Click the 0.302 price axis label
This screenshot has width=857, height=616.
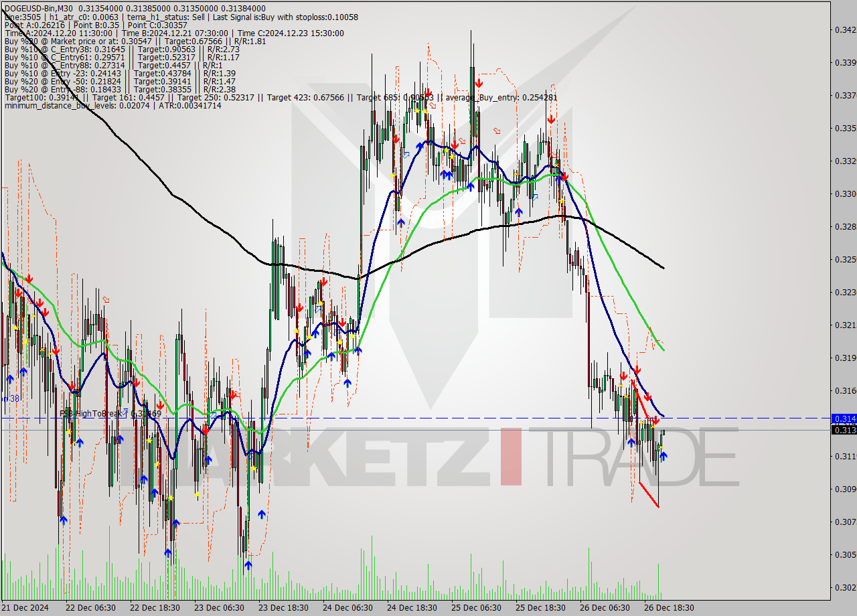tap(845, 588)
